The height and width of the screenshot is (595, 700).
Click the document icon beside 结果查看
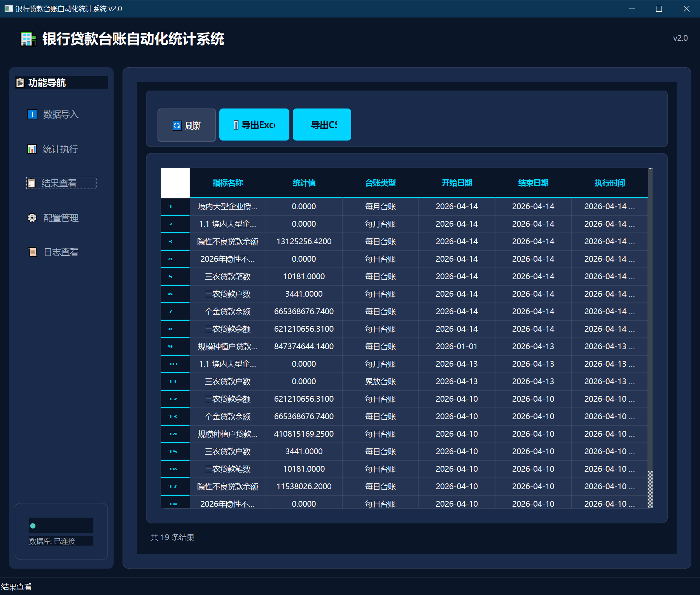[32, 183]
